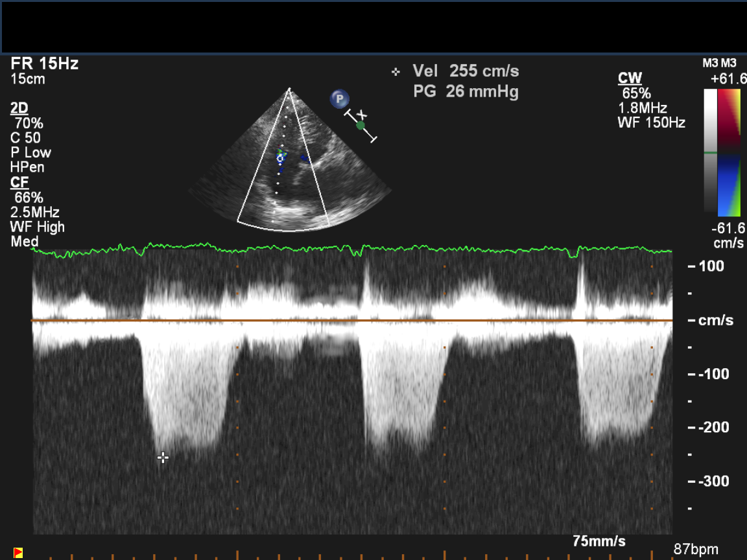Click the small cross icon beside Vel
Viewport: 747px width, 560px height.
[x=396, y=72]
